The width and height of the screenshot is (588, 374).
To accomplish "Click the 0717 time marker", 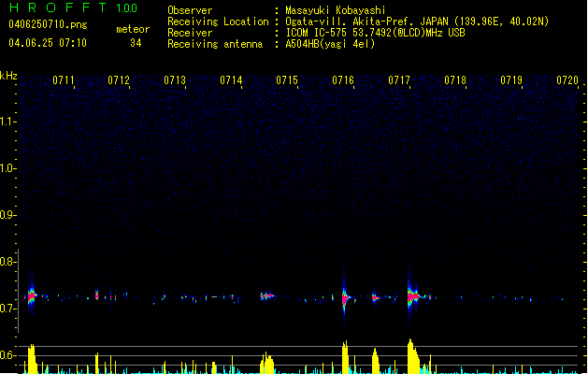I will [x=399, y=80].
